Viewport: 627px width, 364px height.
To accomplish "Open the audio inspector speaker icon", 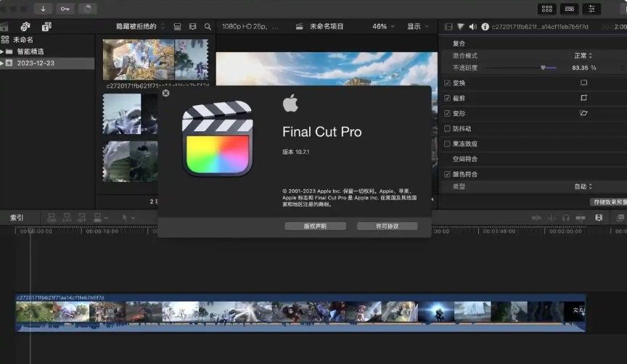I will [472, 27].
